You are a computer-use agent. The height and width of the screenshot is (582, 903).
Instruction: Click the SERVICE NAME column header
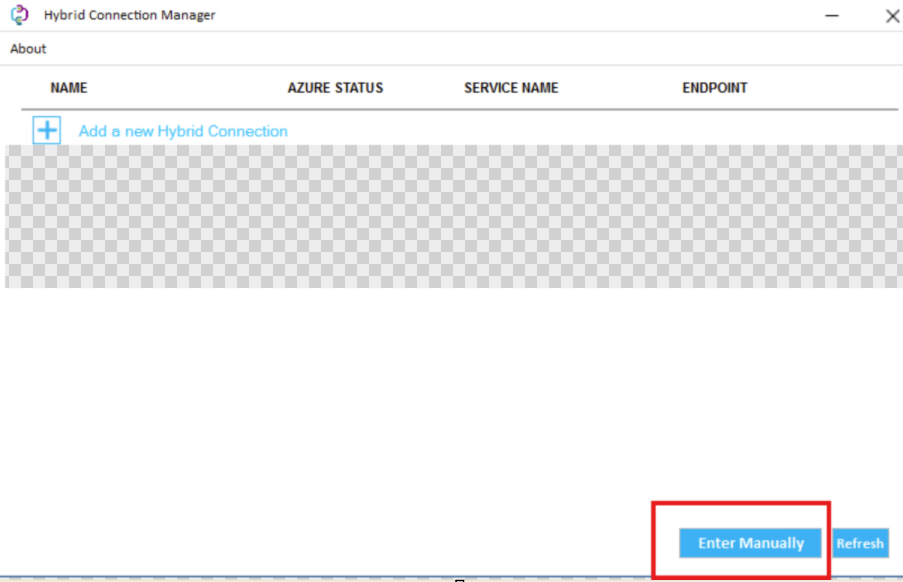[511, 88]
